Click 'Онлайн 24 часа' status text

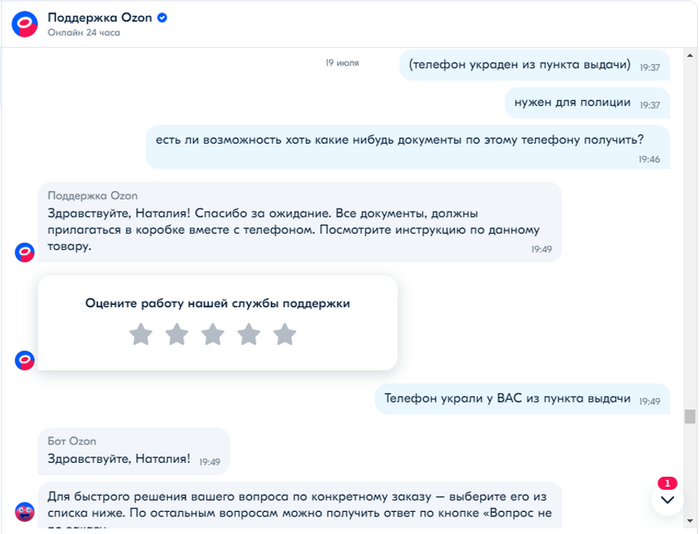pyautogui.click(x=84, y=33)
